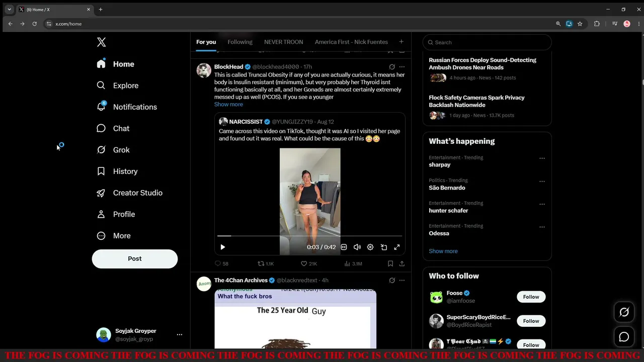
Task: Open more options on The 4Chan Archives post
Action: (x=401, y=280)
